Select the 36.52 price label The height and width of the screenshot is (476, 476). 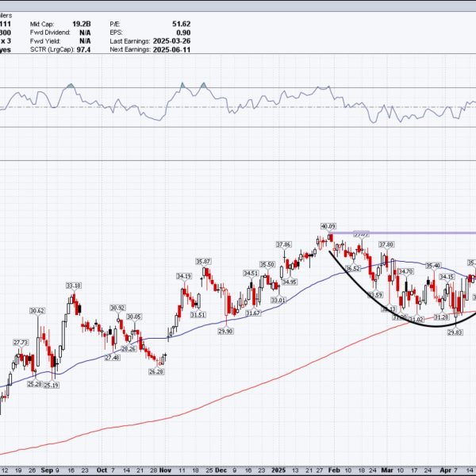pos(352,268)
